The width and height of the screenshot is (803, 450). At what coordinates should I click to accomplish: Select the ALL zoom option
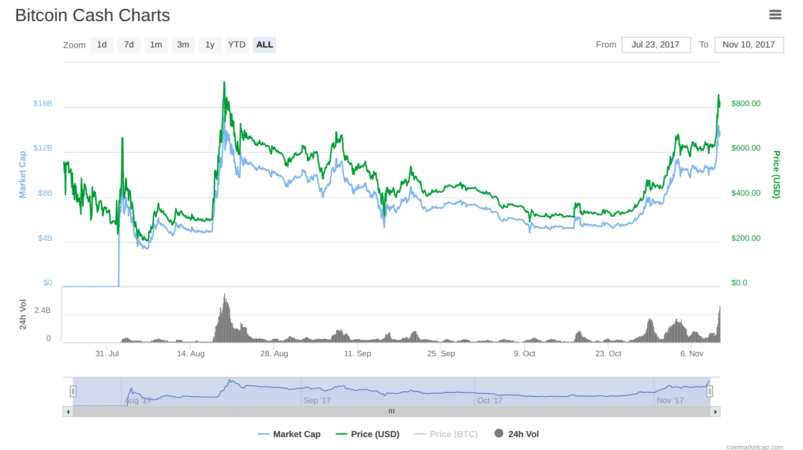click(264, 45)
